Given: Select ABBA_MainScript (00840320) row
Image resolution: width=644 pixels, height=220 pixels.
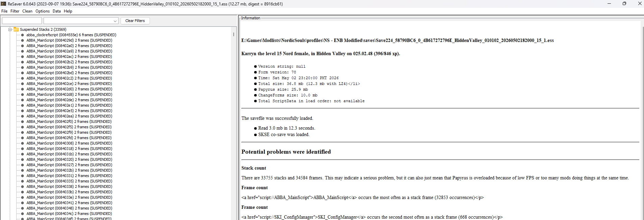Looking at the screenshot, I should coord(69,159).
